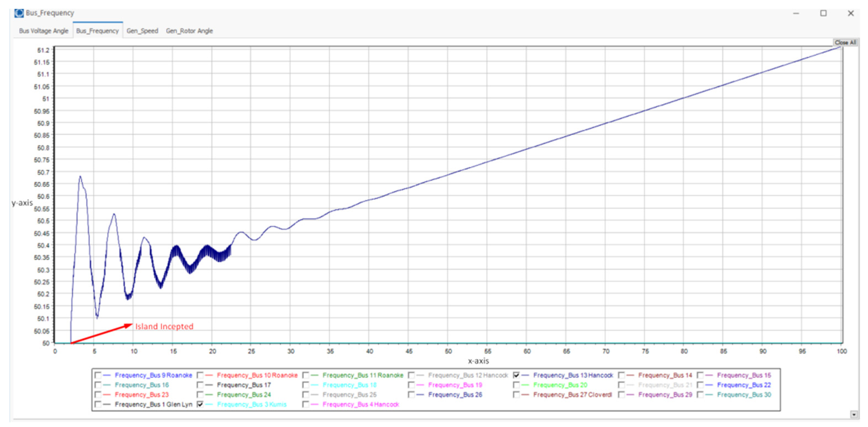
Task: Click the Frequency_Bus 4 Hancock legend label
Action: 361,404
